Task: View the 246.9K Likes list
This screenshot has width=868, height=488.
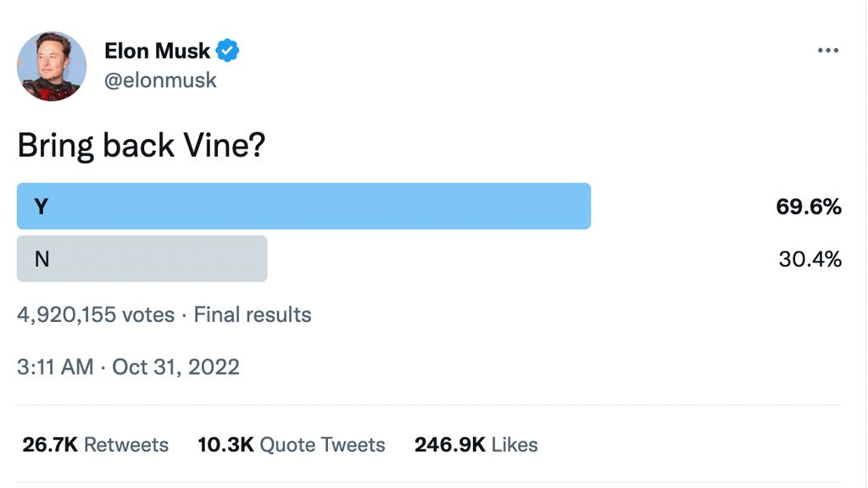Action: (x=476, y=444)
